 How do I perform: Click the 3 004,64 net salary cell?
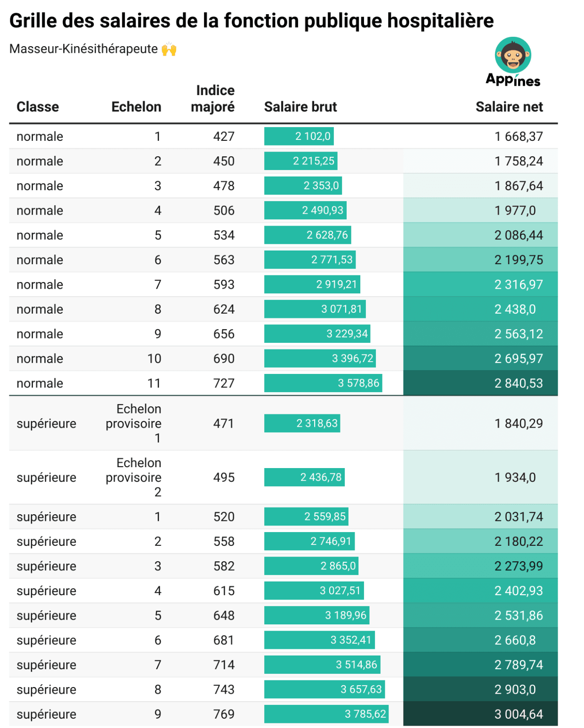(x=519, y=714)
